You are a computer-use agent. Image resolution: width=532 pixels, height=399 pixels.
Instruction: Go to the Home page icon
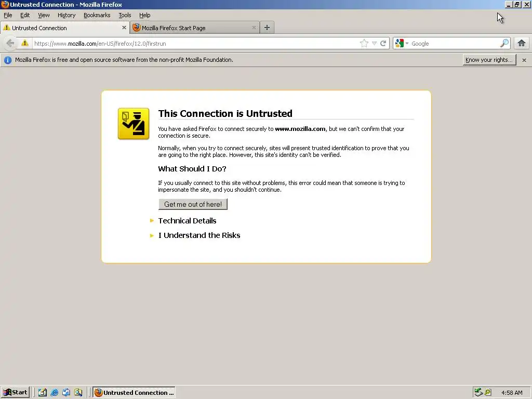coord(522,43)
